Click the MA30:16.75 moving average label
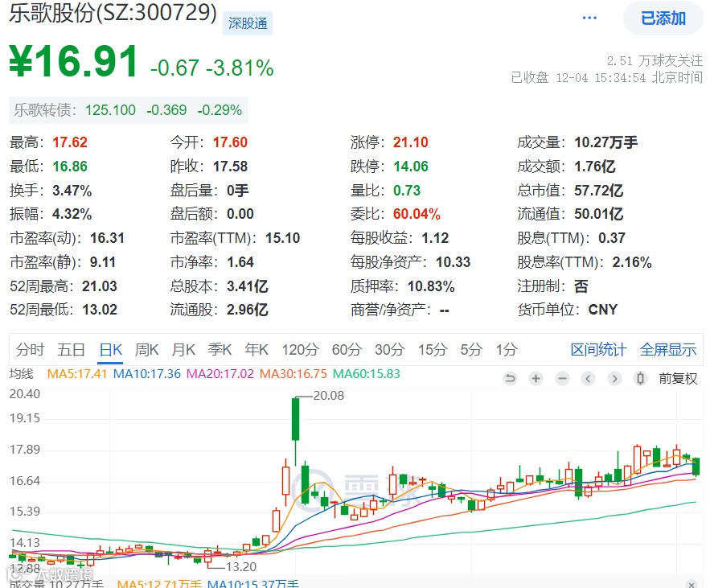The width and height of the screenshot is (710, 588). click(x=293, y=374)
